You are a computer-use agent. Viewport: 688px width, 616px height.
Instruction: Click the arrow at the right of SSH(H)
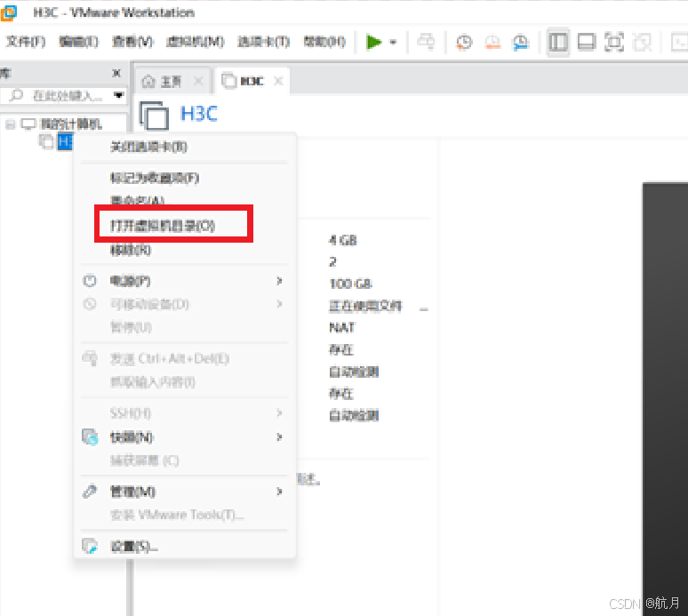279,413
